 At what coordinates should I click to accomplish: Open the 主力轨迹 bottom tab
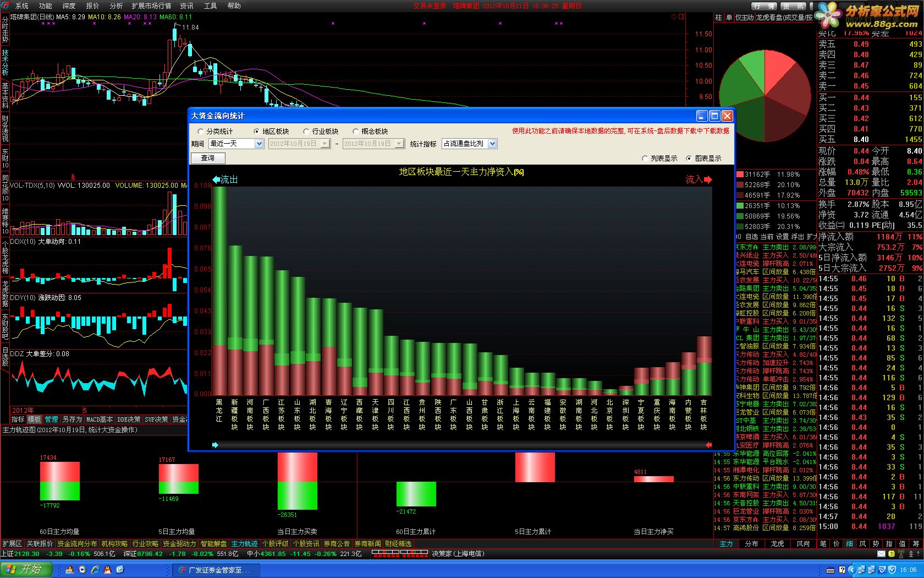[x=244, y=544]
